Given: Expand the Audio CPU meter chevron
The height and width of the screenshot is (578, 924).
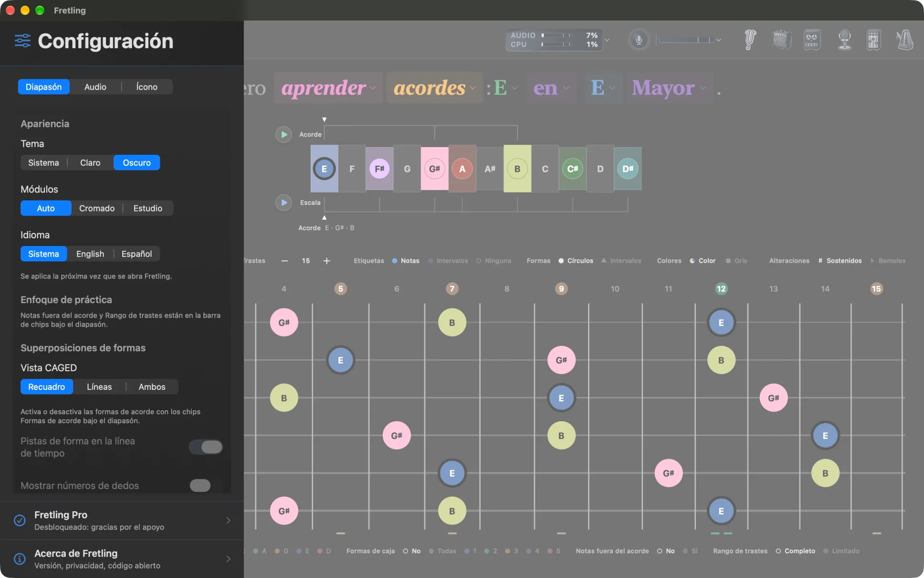Looking at the screenshot, I should click(x=607, y=40).
